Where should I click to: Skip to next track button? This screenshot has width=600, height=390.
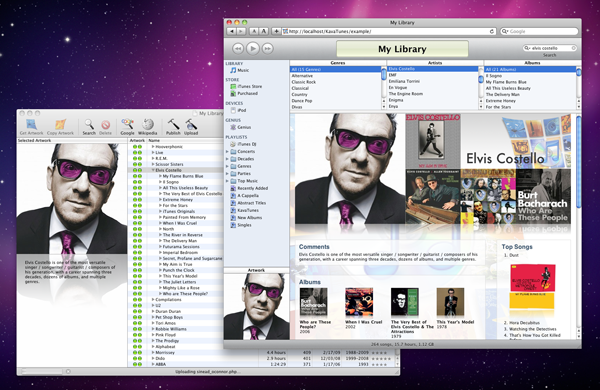click(267, 49)
